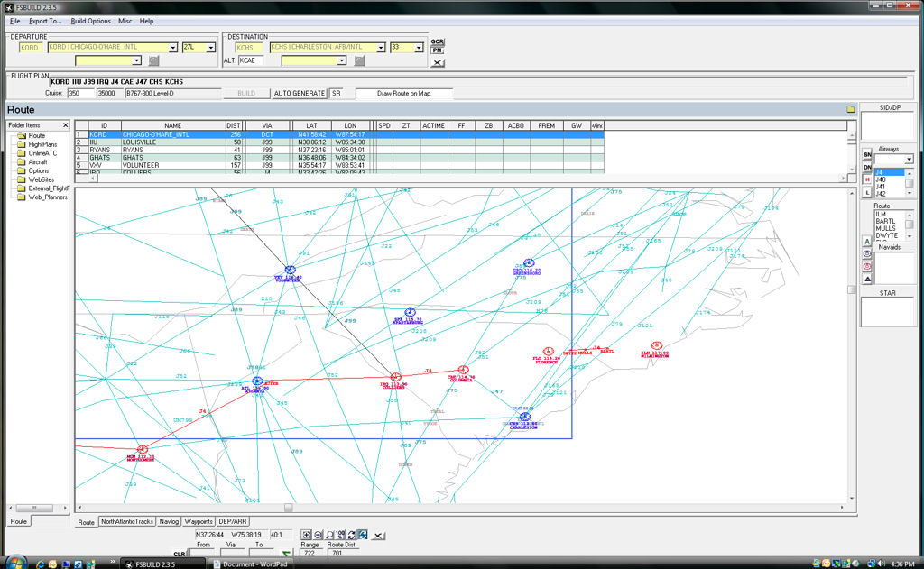Toggle the airports A icon
Image resolution: width=924 pixels, height=569 pixels.
(867, 242)
